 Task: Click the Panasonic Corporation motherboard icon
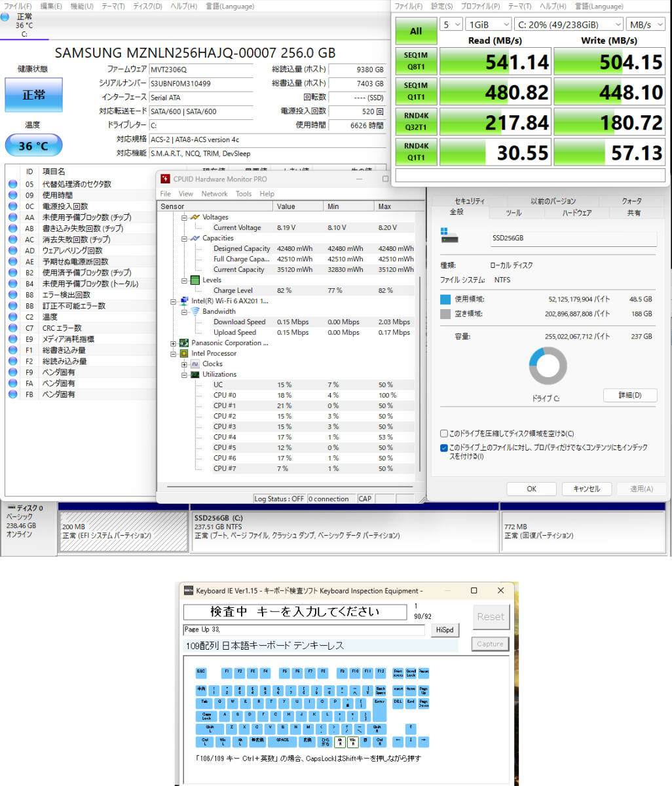(184, 343)
